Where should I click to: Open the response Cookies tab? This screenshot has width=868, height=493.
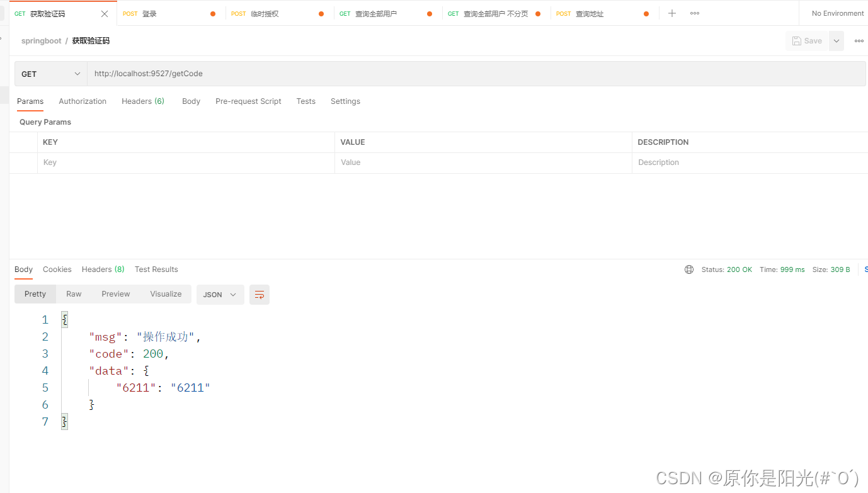point(57,269)
